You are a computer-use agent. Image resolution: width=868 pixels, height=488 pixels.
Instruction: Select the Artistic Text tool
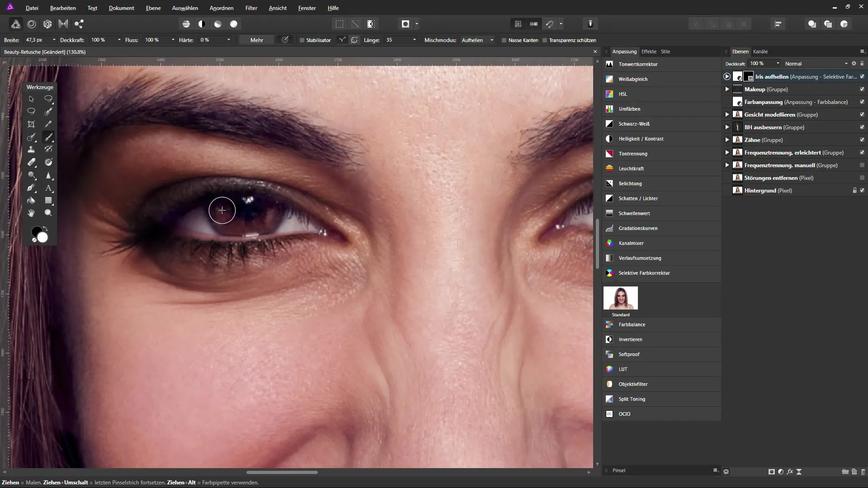[48, 188]
